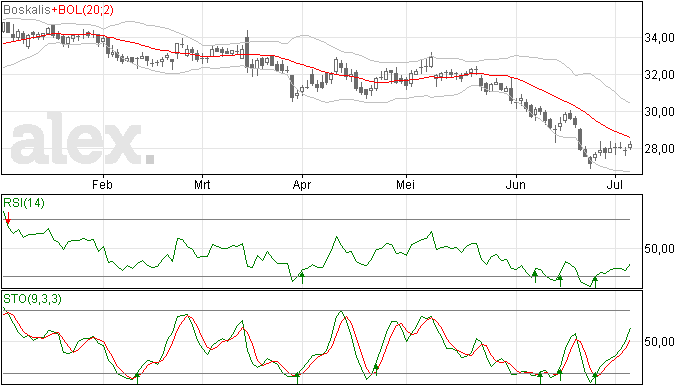The width and height of the screenshot is (690, 387).
Task: Select the +BOL(20;2) indicator label
Action: pos(82,10)
